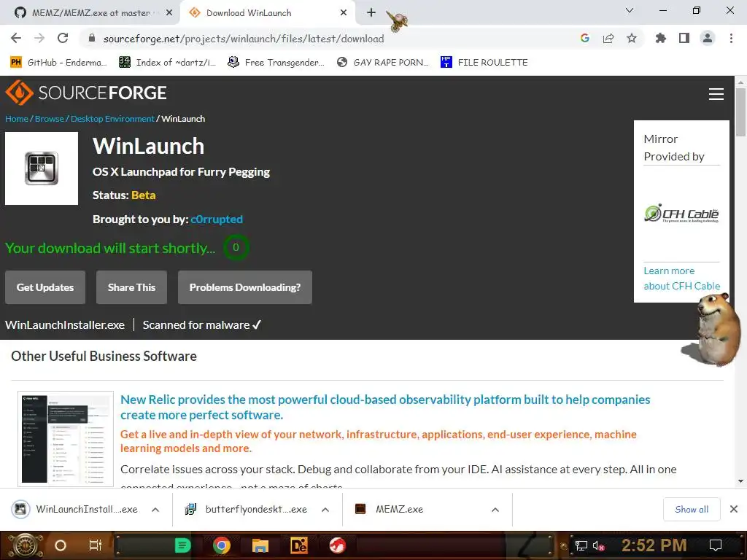This screenshot has width=747, height=560.
Task: Open the red round app icon in the taskbar
Action: click(x=338, y=545)
